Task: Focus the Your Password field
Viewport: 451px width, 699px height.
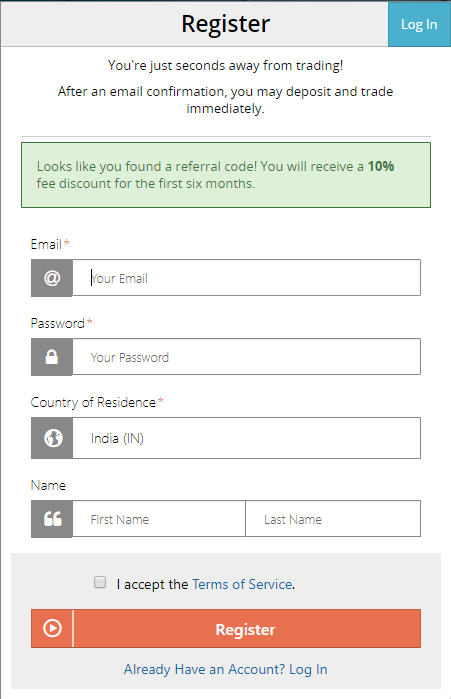Action: [246, 357]
